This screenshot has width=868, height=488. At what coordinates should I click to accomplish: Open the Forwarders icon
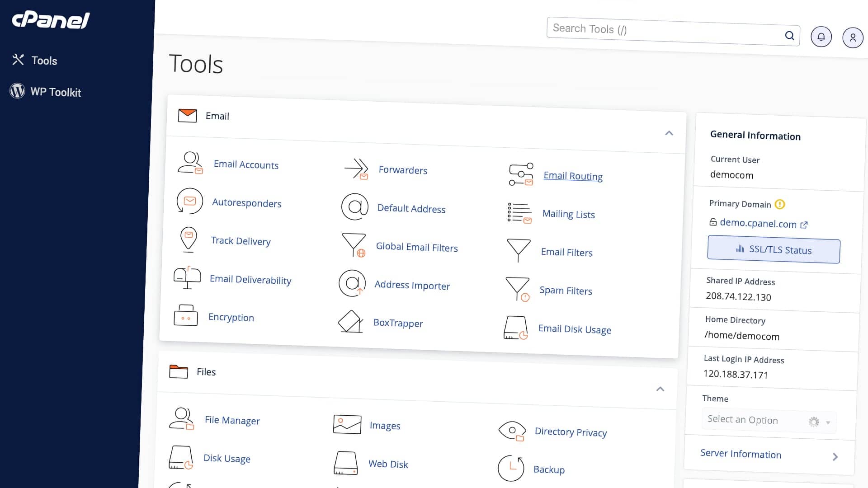click(x=357, y=169)
